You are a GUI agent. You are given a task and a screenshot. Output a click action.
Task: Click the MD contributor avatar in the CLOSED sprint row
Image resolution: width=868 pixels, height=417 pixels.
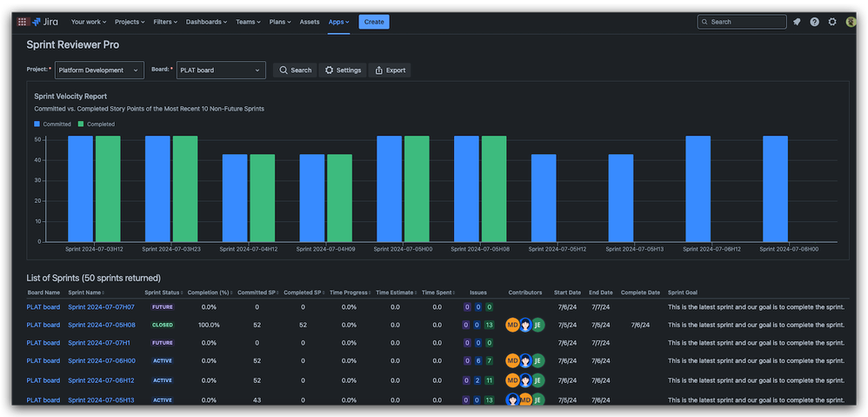[x=512, y=325]
